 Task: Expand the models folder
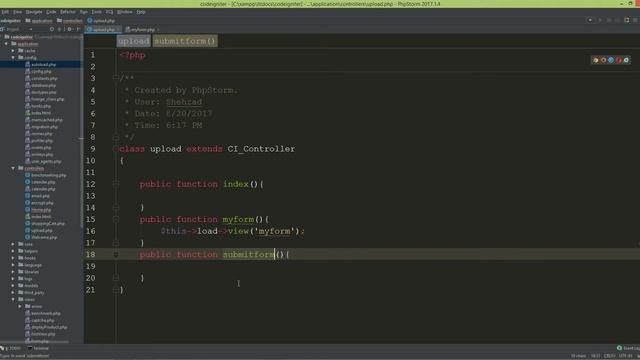[x=13, y=286]
